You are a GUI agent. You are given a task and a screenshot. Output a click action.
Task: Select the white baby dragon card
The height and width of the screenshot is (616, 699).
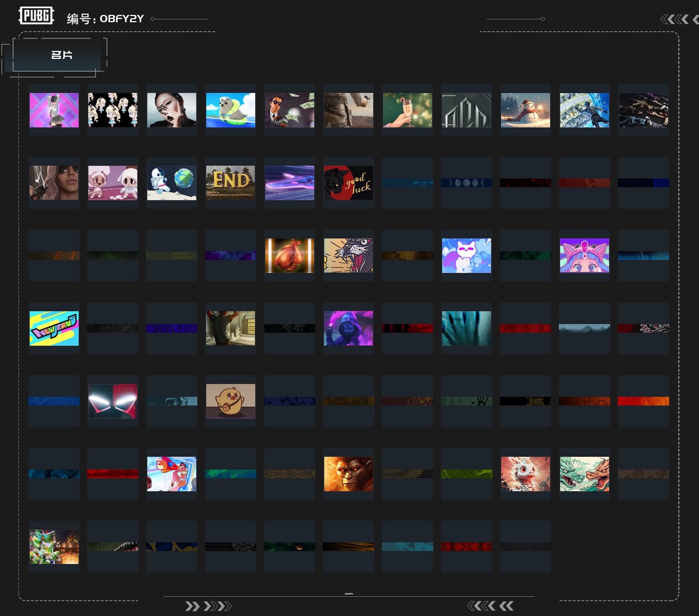click(525, 474)
